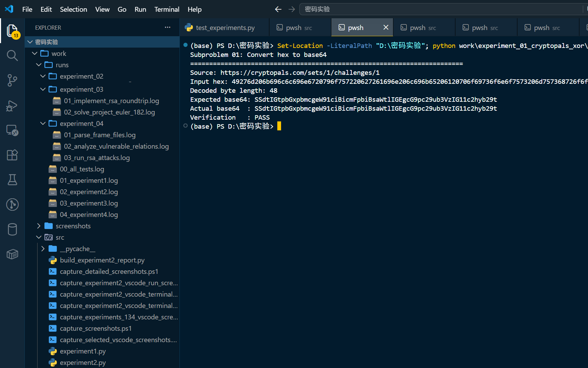Open the View menu
The image size is (588, 368).
coord(102,9)
